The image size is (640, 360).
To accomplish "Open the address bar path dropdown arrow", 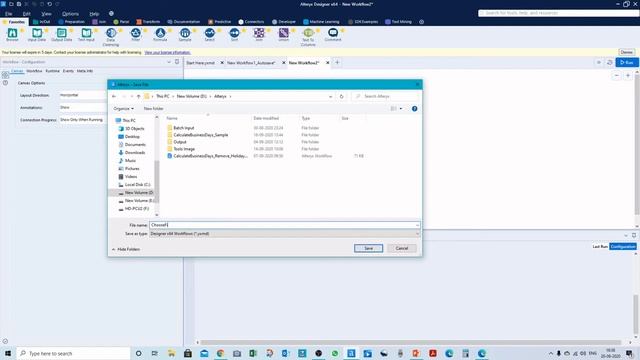I will coord(330,96).
